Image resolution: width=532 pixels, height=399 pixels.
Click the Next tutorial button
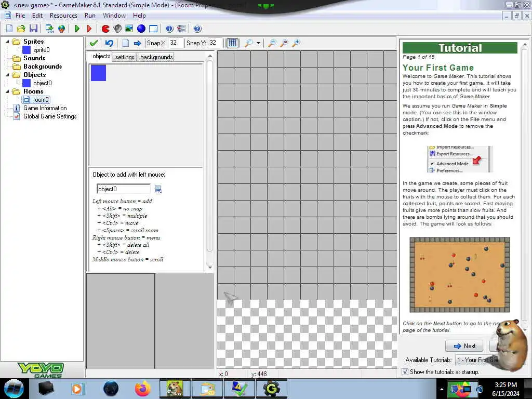464,345
